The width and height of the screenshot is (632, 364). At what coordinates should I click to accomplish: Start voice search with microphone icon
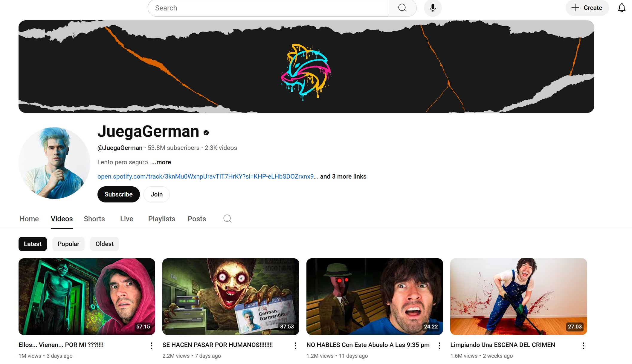coord(433,8)
